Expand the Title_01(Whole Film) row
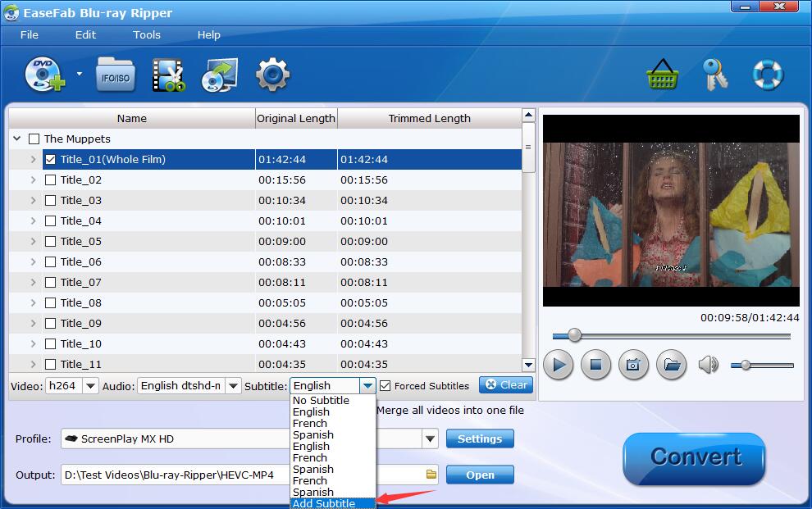This screenshot has width=812, height=509. 33,159
